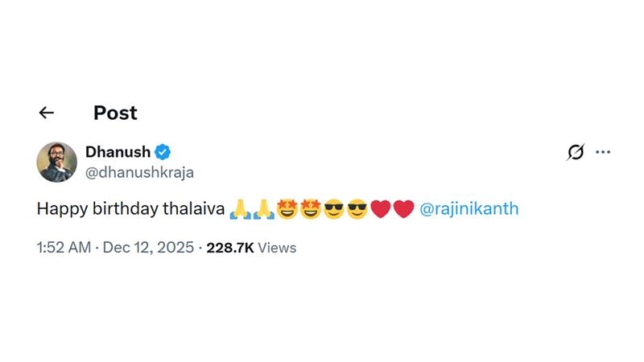
Task: Click the "Happy birthday thalaiva" text
Action: coord(131,209)
